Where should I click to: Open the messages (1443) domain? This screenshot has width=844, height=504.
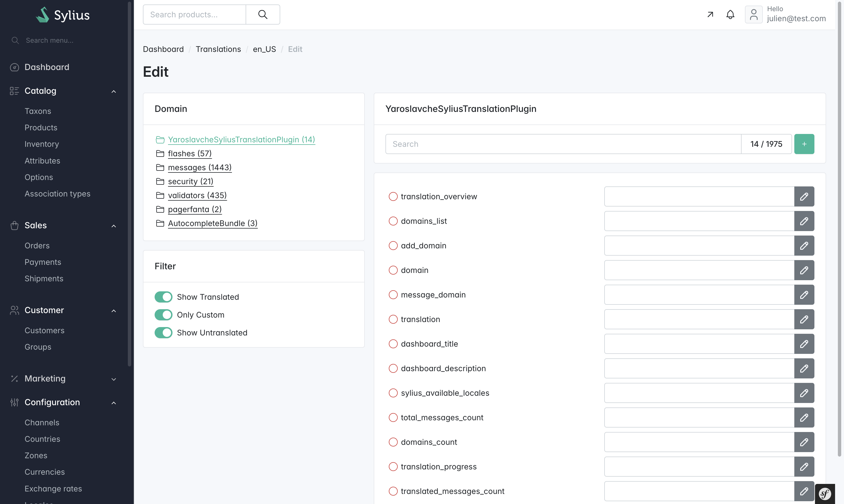[x=199, y=167]
